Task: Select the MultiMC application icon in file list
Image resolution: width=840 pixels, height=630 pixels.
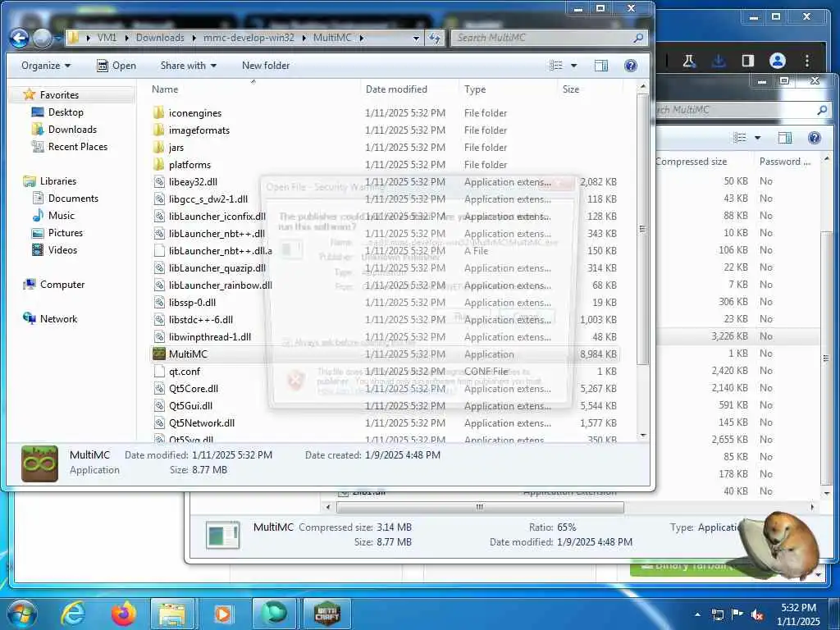Action: pos(159,354)
